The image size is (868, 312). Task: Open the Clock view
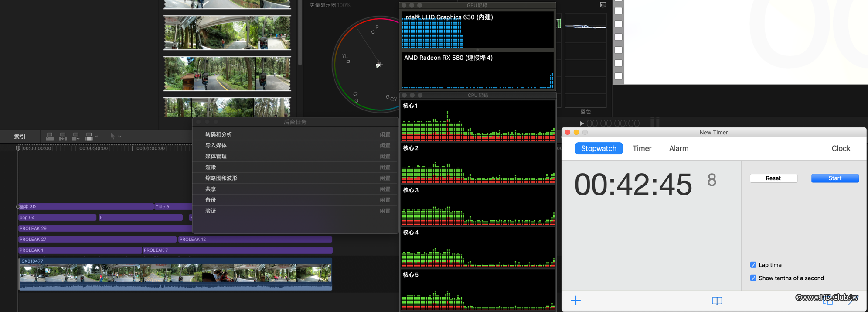pos(841,148)
